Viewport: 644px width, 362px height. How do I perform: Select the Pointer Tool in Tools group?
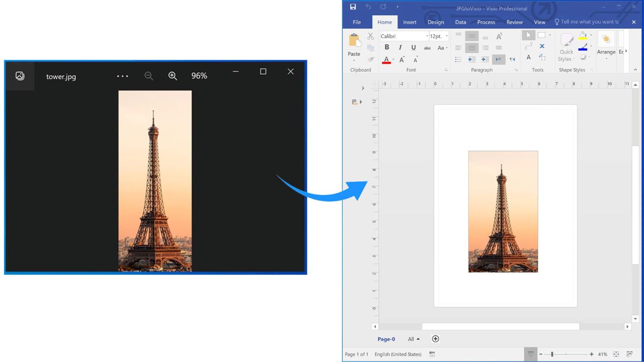(528, 35)
